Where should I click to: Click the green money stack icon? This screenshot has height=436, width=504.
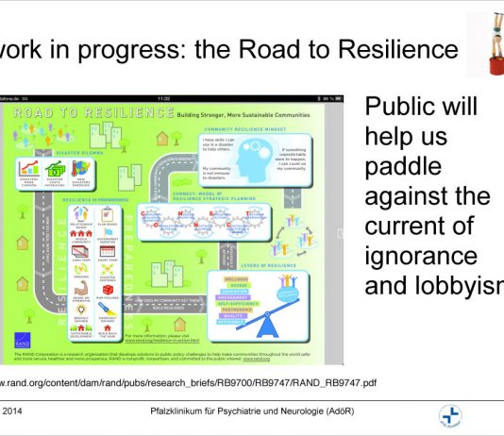tap(55, 169)
